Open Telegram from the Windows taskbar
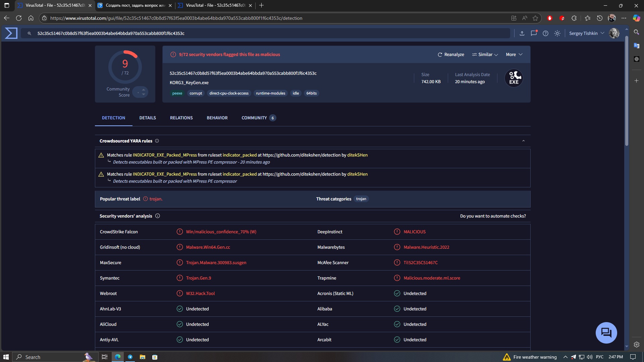The image size is (644, 362). [x=130, y=357]
